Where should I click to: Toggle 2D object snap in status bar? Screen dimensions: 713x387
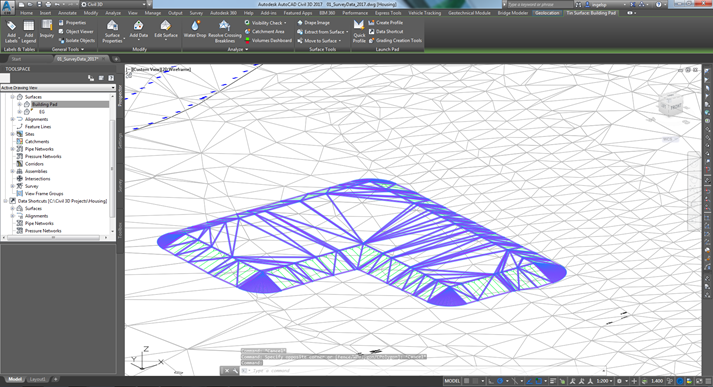coord(538,381)
